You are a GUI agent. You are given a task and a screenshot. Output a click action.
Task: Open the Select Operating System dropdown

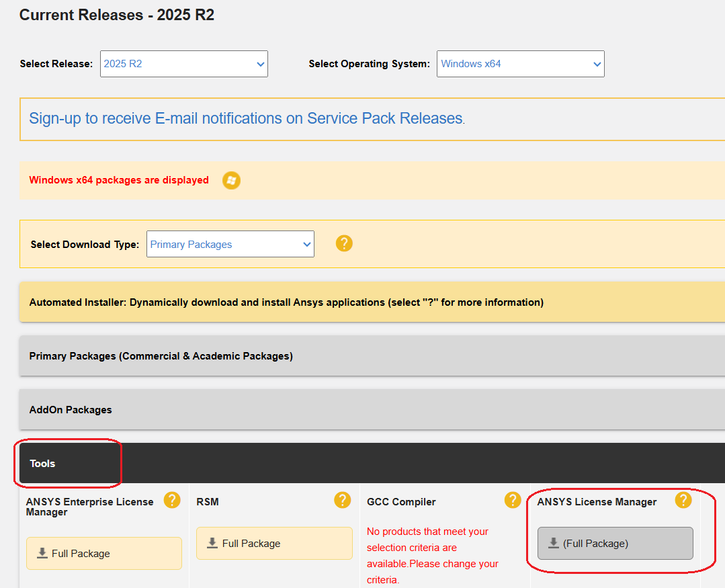point(520,64)
